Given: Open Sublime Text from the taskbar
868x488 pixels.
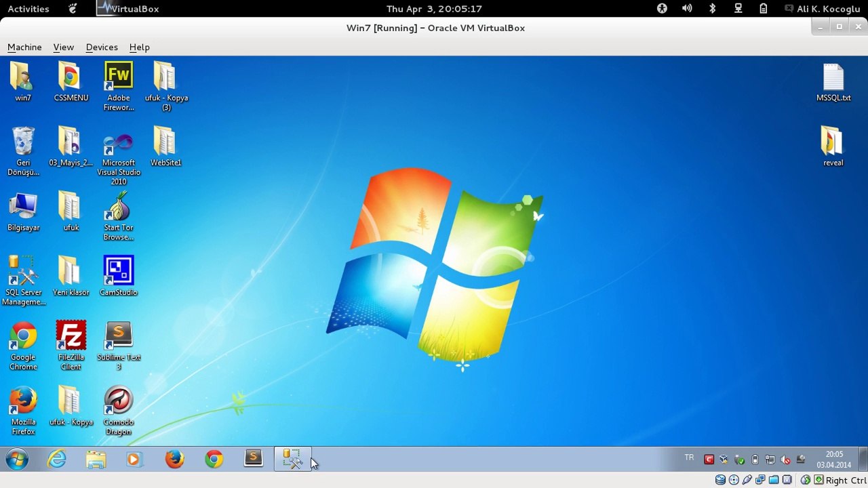Looking at the screenshot, I should coord(253,460).
